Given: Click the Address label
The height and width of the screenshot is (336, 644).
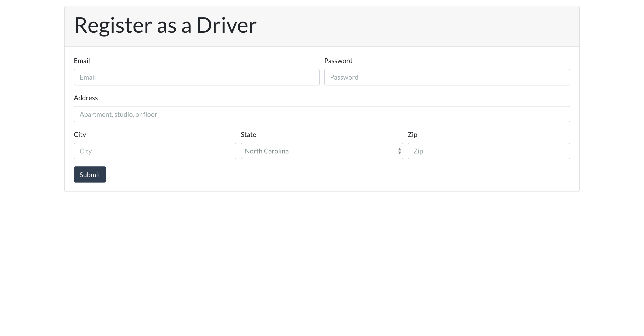Looking at the screenshot, I should (86, 98).
